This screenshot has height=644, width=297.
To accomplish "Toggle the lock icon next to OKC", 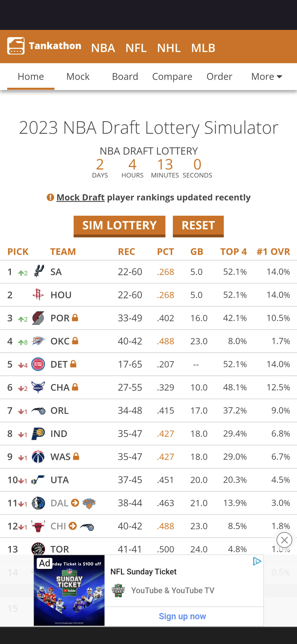I will (75, 341).
